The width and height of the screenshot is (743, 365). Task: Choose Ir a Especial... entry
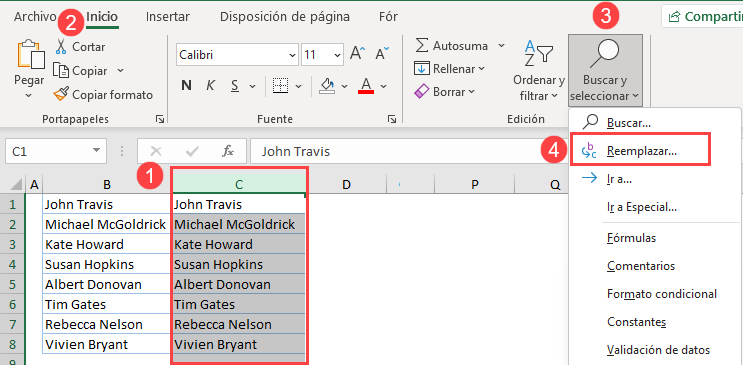[x=655, y=207]
